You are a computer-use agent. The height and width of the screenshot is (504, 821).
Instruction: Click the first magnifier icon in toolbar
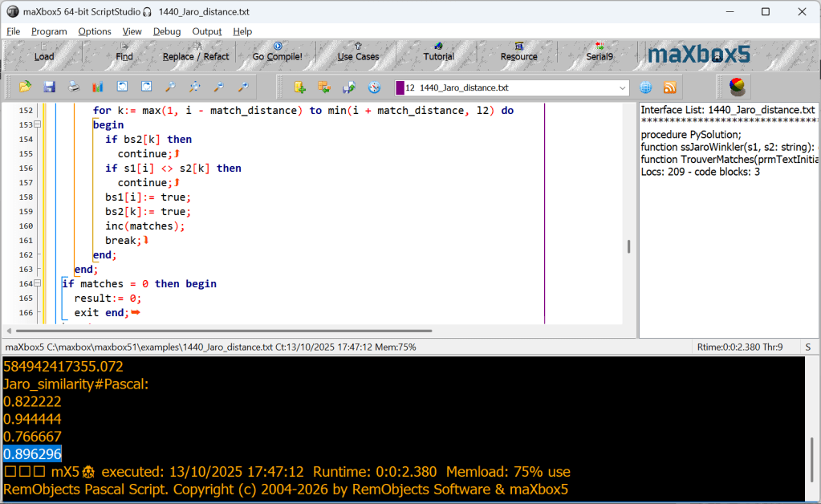coord(170,87)
